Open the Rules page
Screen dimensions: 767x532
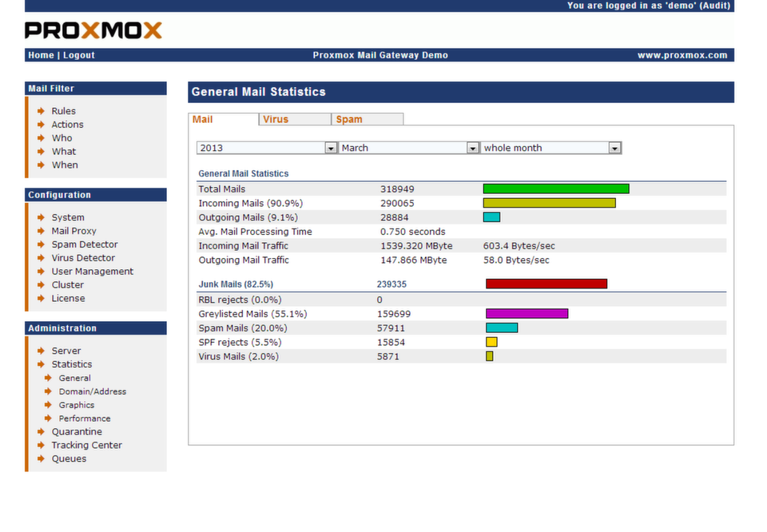[64, 111]
